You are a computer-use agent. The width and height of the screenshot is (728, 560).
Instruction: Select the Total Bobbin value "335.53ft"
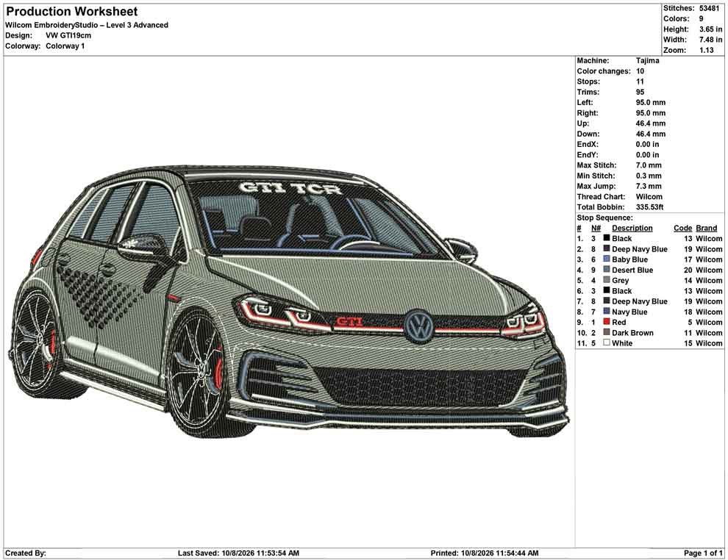click(649, 207)
